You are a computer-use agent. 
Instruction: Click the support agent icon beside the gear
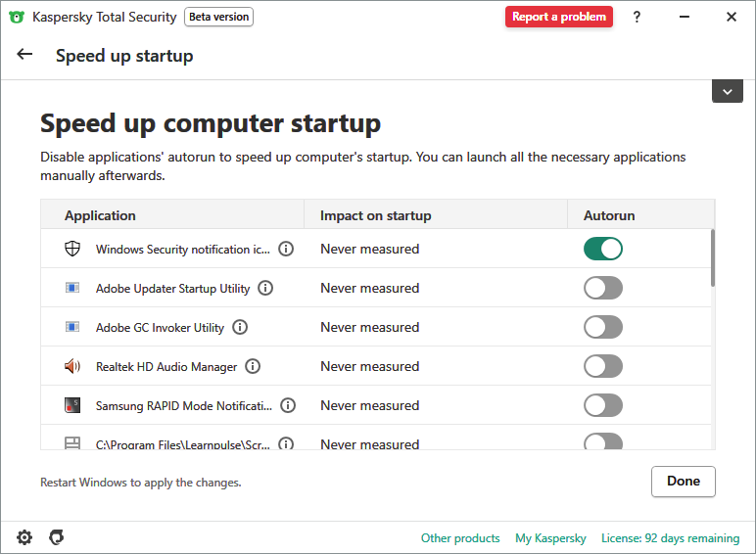coord(57,537)
